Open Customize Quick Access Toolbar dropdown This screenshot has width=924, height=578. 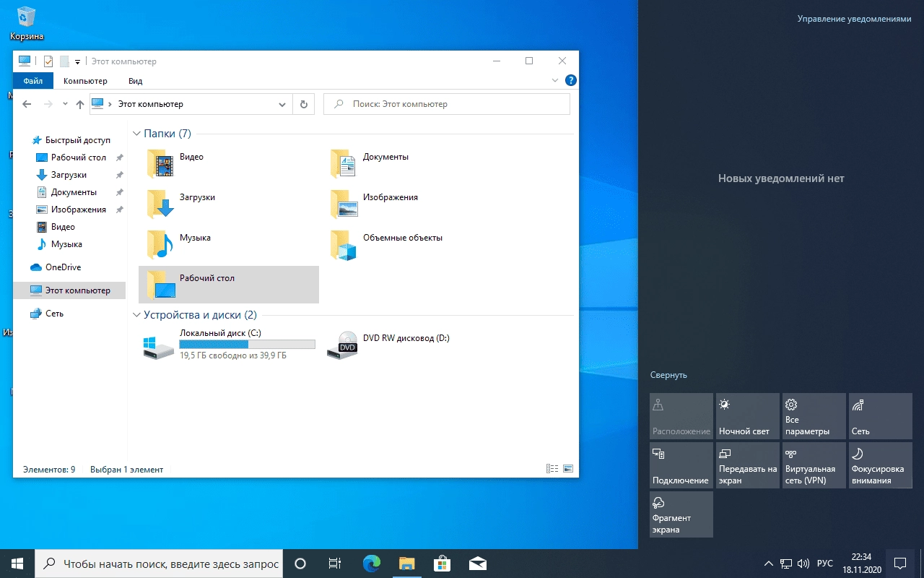(77, 61)
